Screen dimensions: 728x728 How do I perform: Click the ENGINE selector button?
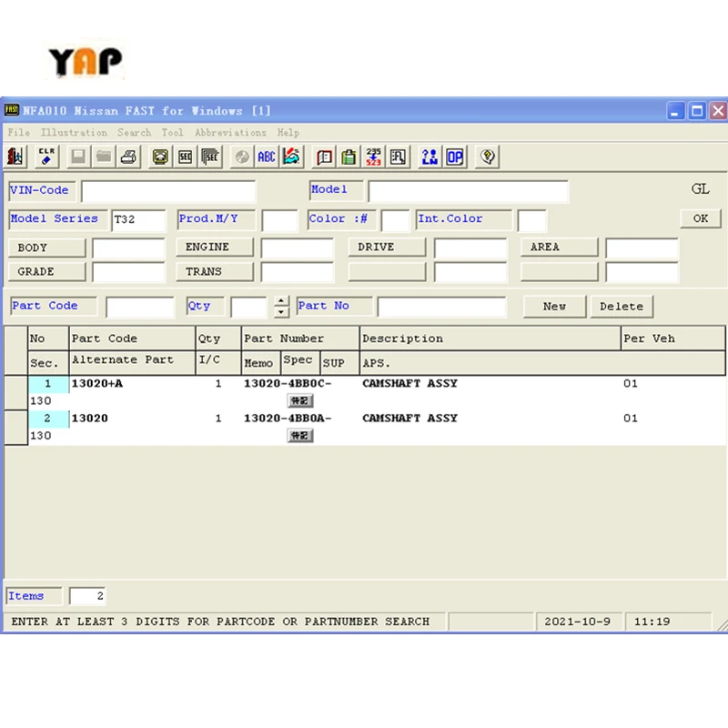[x=215, y=247]
